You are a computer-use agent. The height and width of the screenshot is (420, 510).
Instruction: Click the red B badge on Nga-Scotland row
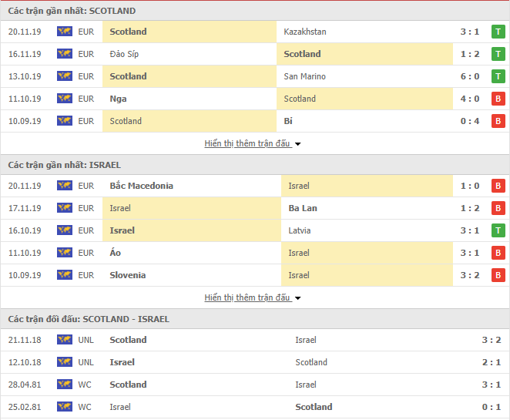pyautogui.click(x=498, y=99)
